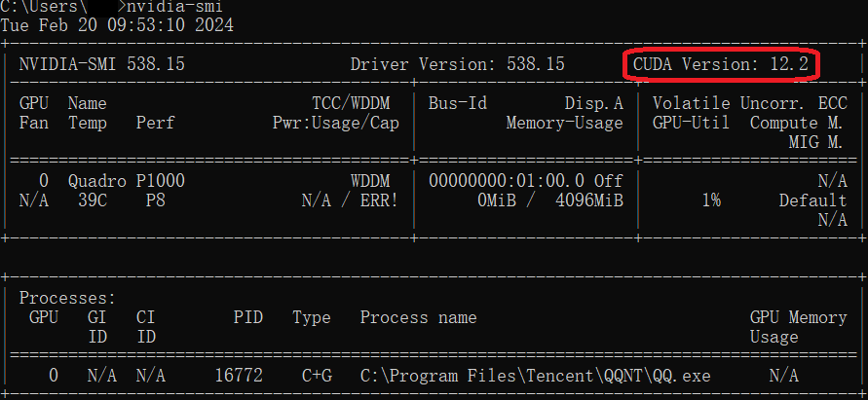868x400 pixels.
Task: Click the 1% GPU utilization value
Action: (x=710, y=200)
